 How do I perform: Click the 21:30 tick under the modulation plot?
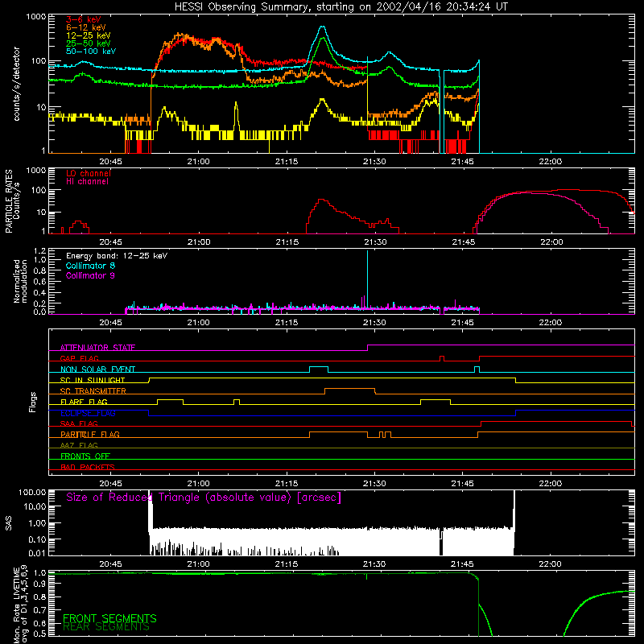(x=374, y=323)
